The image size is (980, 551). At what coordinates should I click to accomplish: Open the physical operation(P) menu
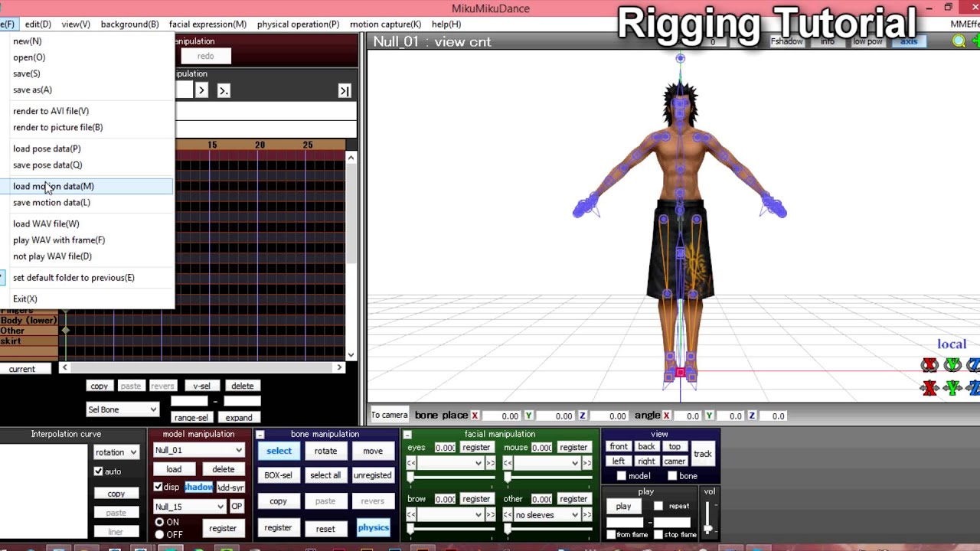(x=298, y=24)
